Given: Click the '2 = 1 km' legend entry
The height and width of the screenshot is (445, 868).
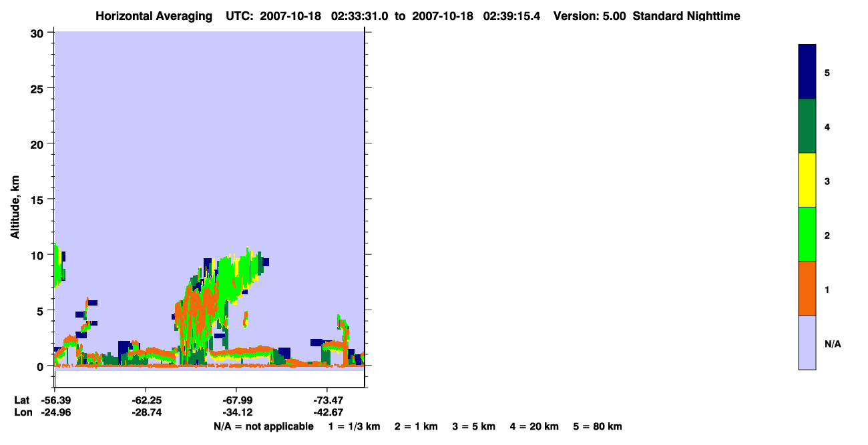Looking at the screenshot, I should [x=416, y=426].
